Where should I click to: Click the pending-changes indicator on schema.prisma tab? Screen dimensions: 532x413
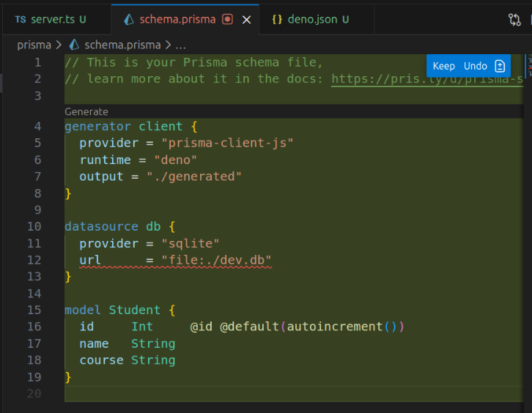click(x=228, y=20)
